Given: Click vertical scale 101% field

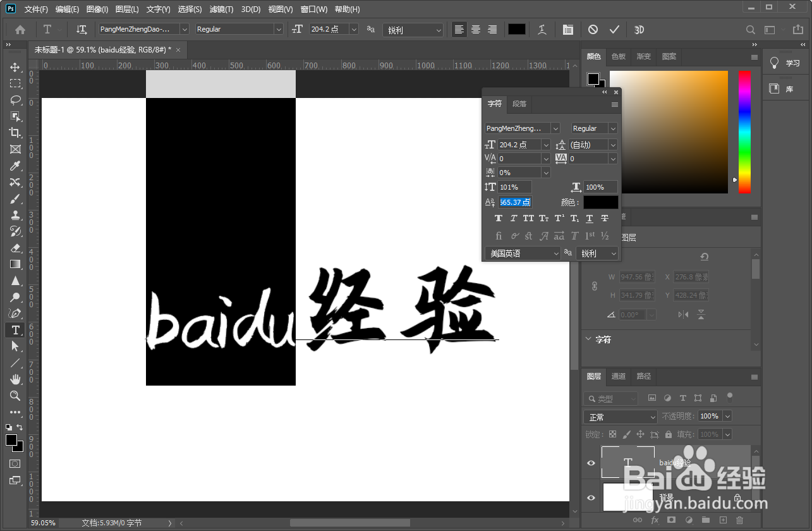Looking at the screenshot, I should [515, 187].
